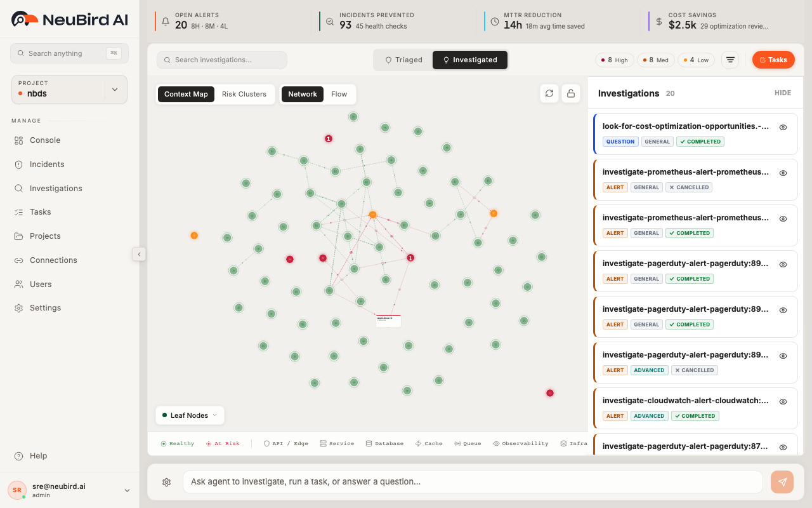Toggle visibility of the first investigation result
Screen dimensions: 812x508
783,127
